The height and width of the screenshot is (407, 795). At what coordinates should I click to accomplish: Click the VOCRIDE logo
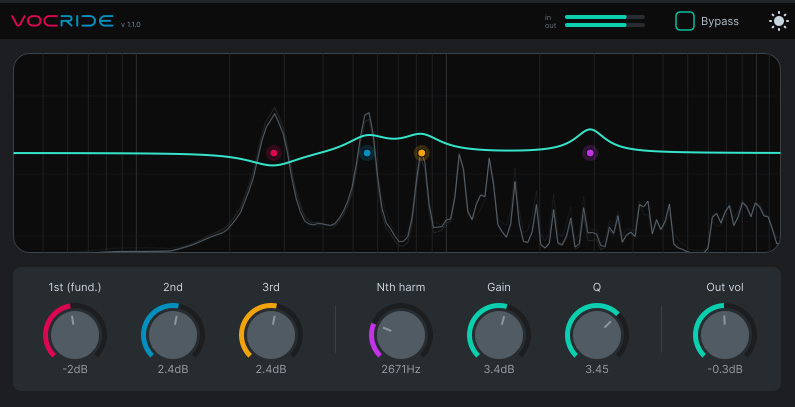point(62,21)
